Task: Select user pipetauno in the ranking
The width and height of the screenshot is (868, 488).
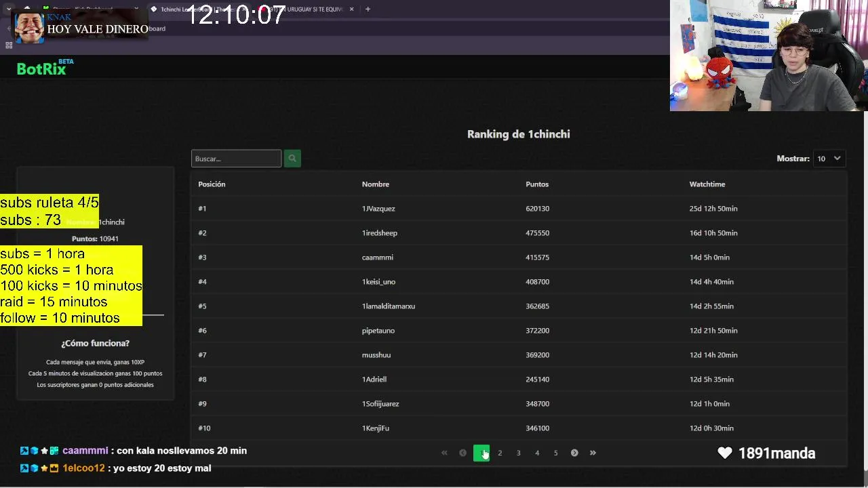Action: 378,331
